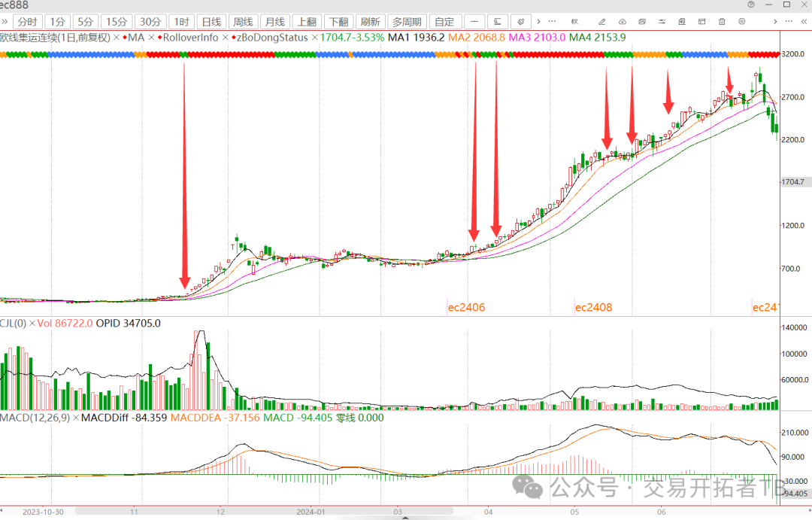Click the 刷新 refresh button
Image resolution: width=812 pixels, height=520 pixels.
pos(370,22)
